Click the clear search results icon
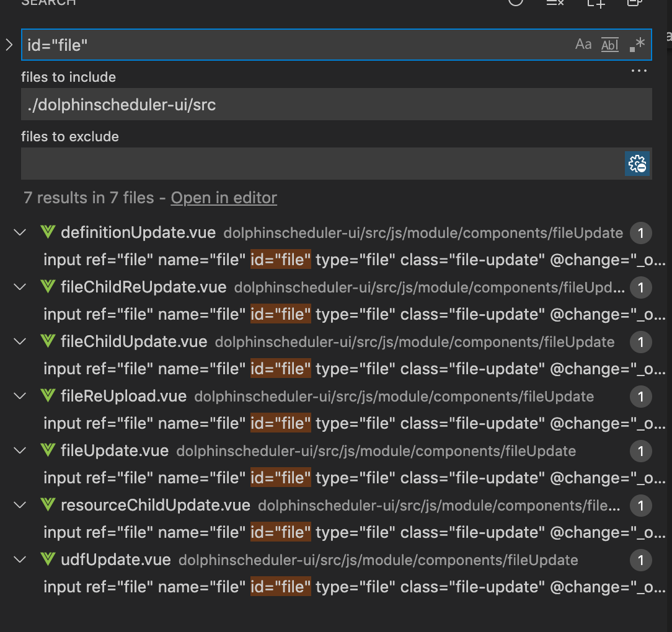The image size is (672, 632). click(x=555, y=2)
